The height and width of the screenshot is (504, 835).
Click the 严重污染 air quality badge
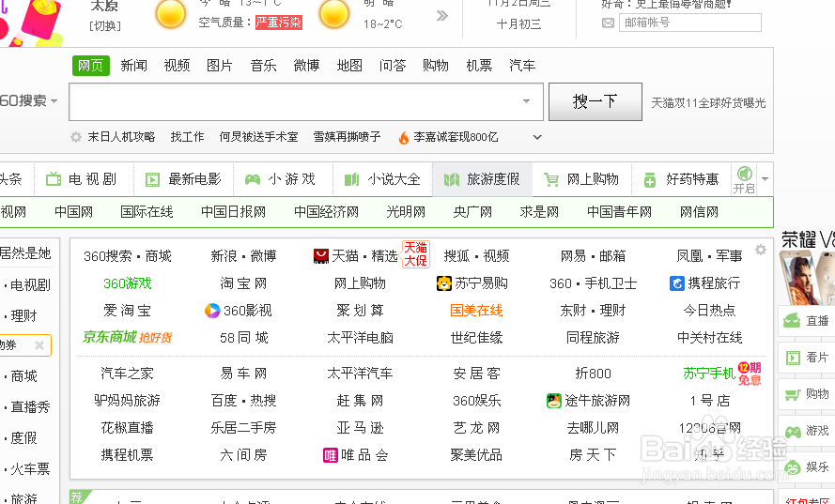279,23
